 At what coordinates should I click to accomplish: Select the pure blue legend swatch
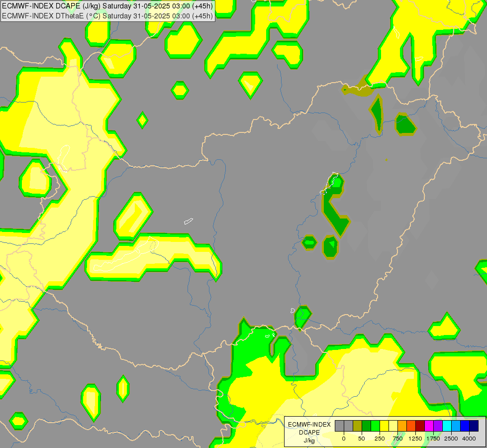pos(465,426)
